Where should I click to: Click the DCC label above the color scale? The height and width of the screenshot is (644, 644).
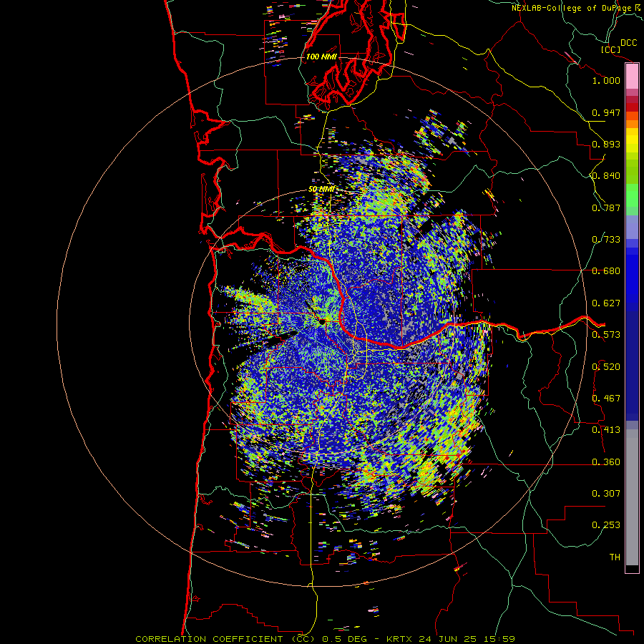tap(628, 43)
